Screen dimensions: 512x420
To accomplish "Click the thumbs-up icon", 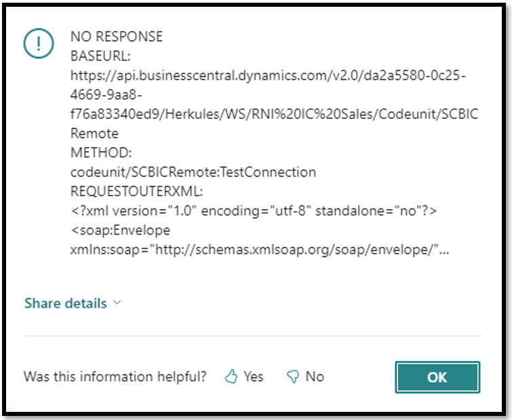I will pos(231,377).
